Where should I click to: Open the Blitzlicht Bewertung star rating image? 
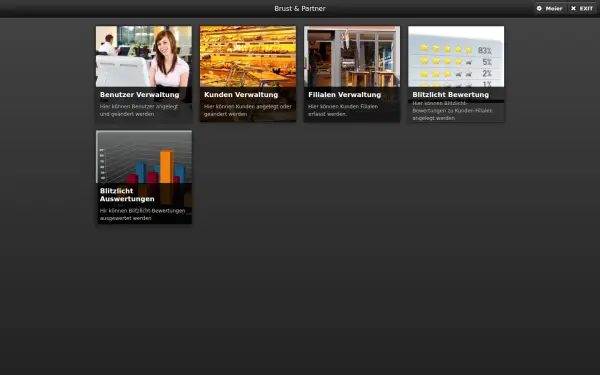tap(456, 57)
